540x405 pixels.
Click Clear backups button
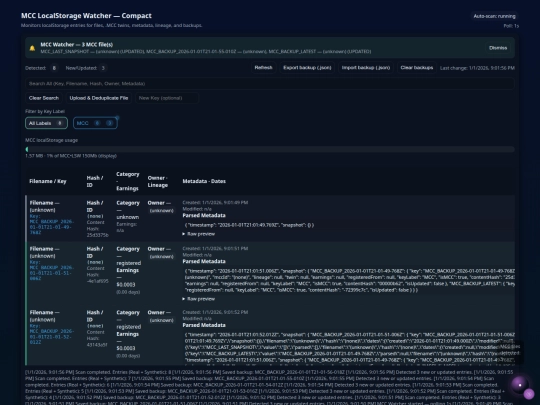coord(417,68)
